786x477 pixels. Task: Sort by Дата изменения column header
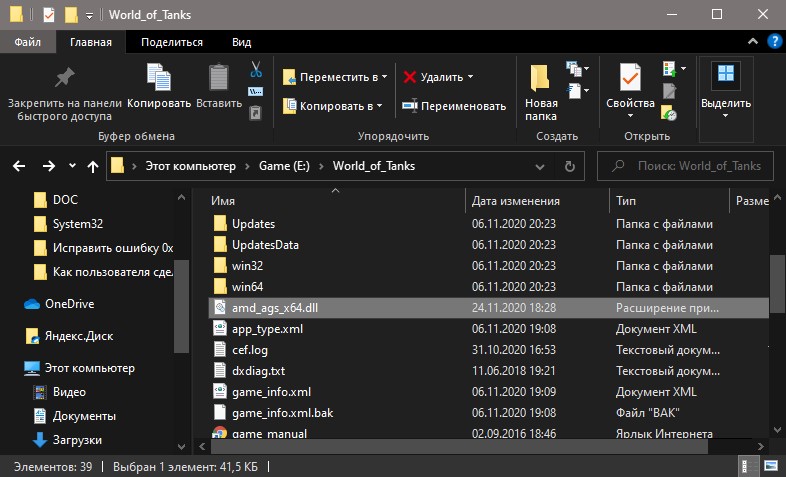pos(537,201)
